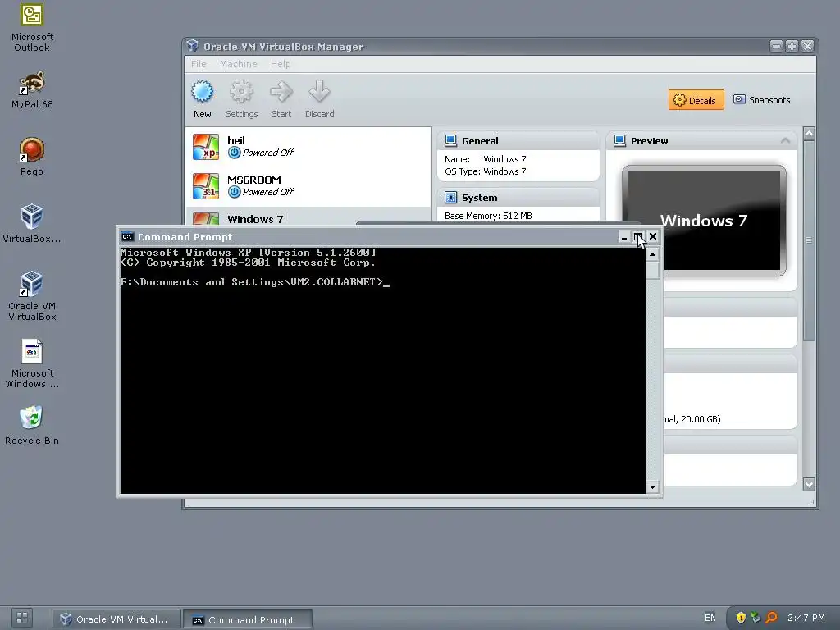Click the General section monitor icon
Image resolution: width=840 pixels, height=630 pixels.
coord(451,141)
